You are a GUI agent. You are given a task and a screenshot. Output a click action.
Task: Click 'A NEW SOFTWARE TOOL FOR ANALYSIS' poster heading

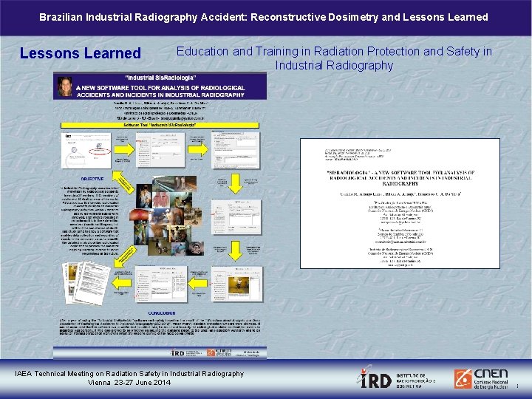(x=160, y=92)
